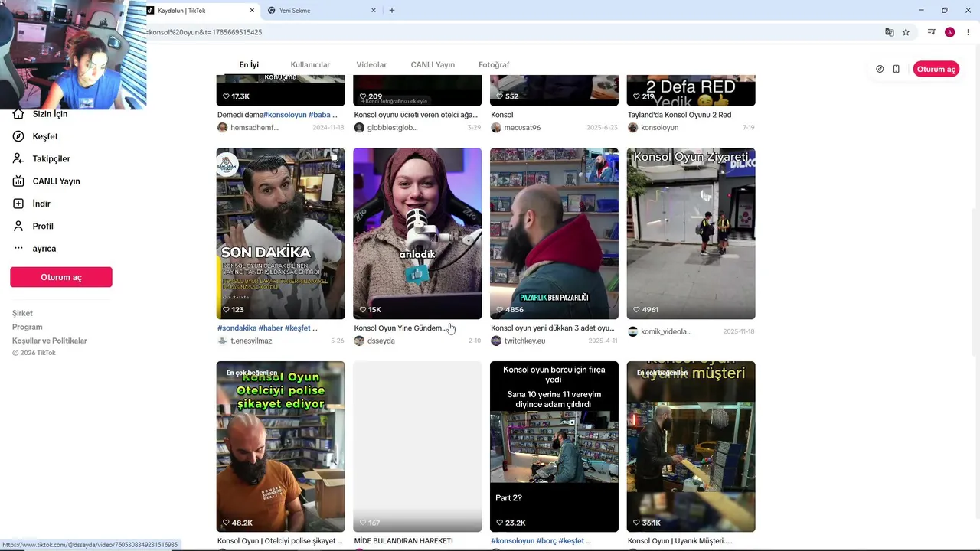Click konsoloyun profile avatar
The width and height of the screenshot is (980, 551).
633,128
